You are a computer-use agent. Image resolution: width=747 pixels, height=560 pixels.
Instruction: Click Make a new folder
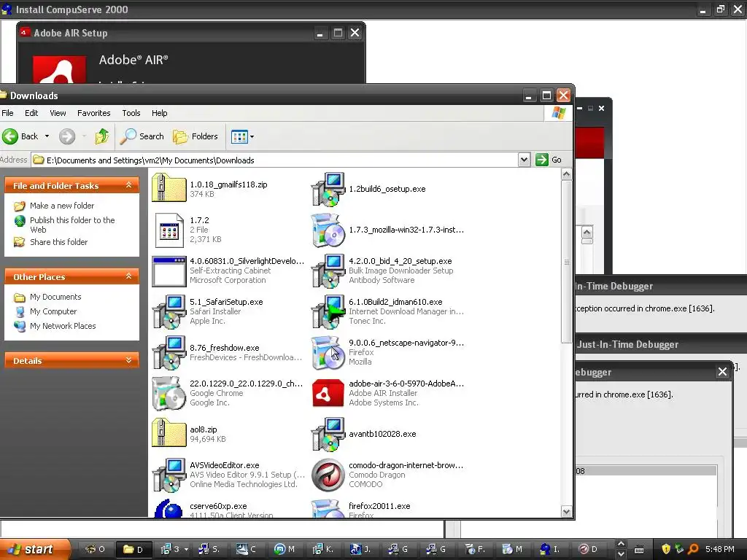(x=62, y=206)
